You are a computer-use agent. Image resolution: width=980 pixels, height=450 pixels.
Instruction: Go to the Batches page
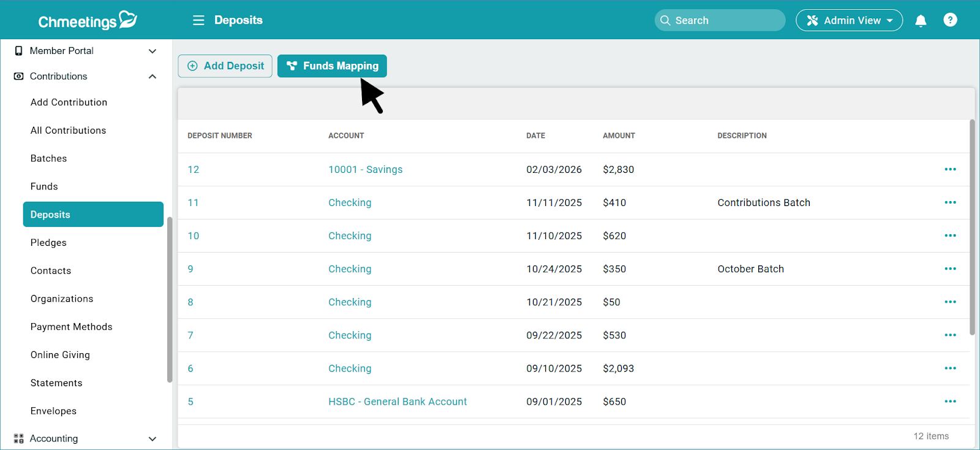(49, 158)
